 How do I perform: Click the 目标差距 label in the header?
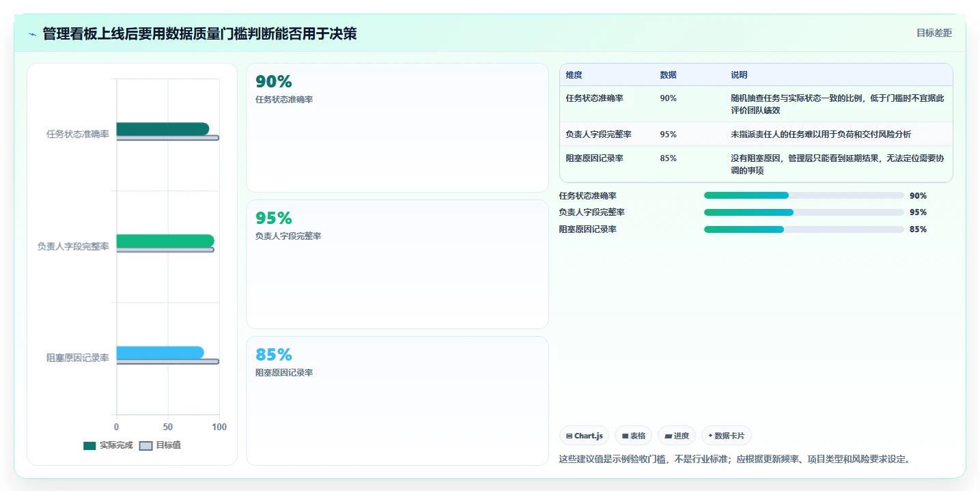pos(934,33)
